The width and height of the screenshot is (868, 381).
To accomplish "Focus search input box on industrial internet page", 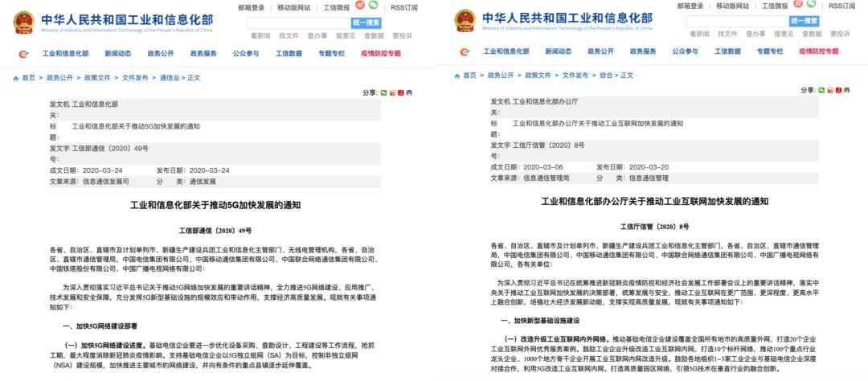I will [737, 21].
